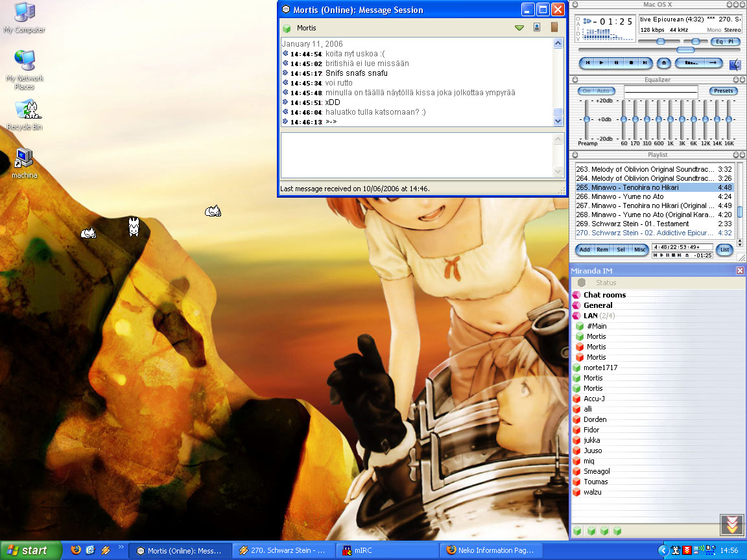This screenshot has height=560, width=747.
Task: Open the playlist Add menu button
Action: (x=584, y=250)
